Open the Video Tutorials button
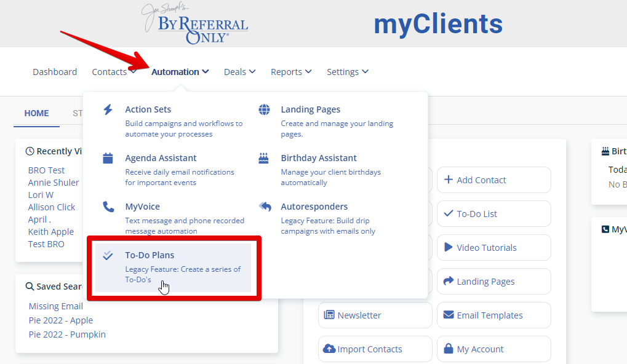The height and width of the screenshot is (364, 627). coord(493,248)
